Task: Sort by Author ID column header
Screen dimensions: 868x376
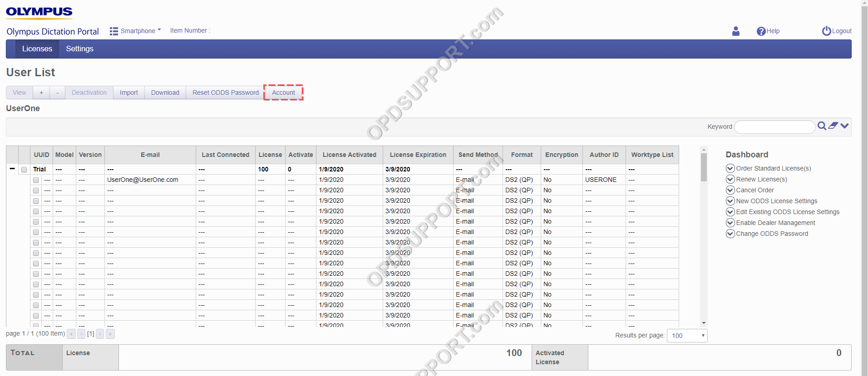Action: click(604, 155)
